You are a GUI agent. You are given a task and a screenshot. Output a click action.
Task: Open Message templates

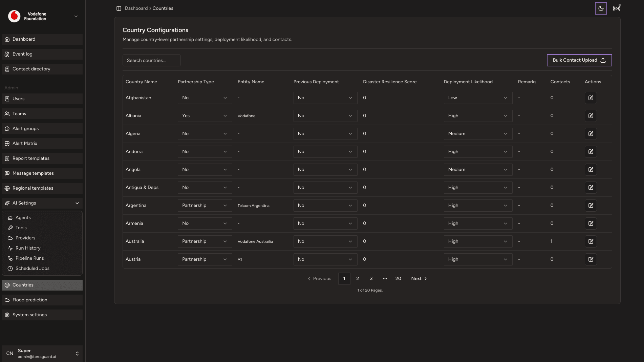[42, 173]
